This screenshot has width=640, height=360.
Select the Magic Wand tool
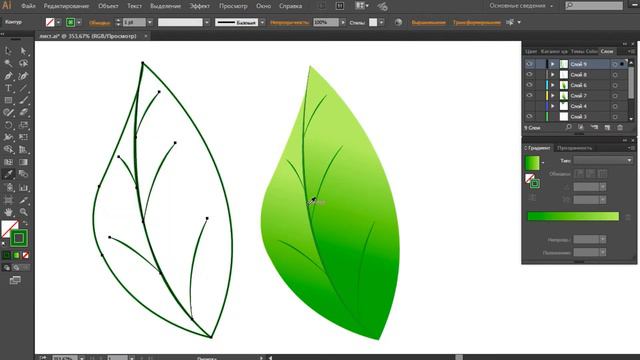pos(8,63)
